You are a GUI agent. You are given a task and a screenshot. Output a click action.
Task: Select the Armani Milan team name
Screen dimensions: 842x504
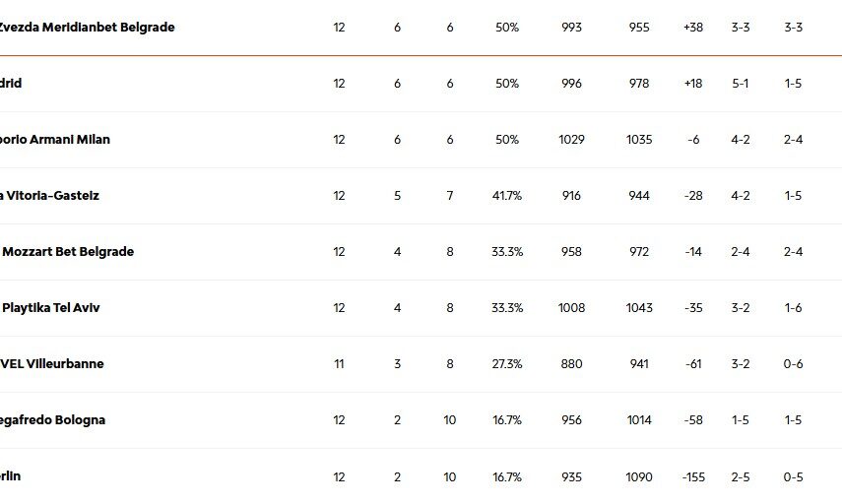pos(55,140)
